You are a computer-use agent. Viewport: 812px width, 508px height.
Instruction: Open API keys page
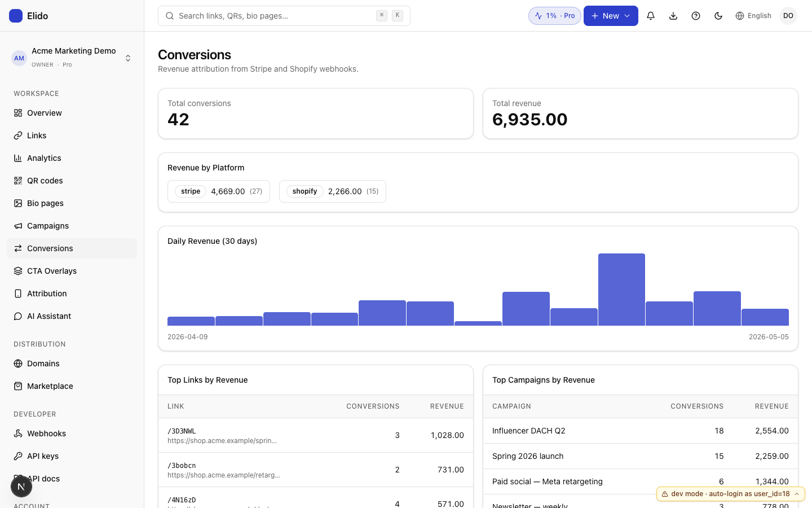click(x=72, y=456)
